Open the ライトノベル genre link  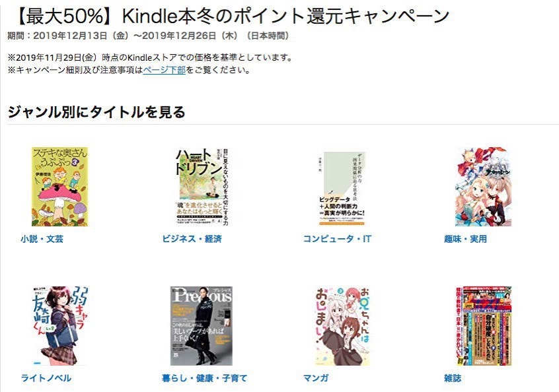(46, 377)
